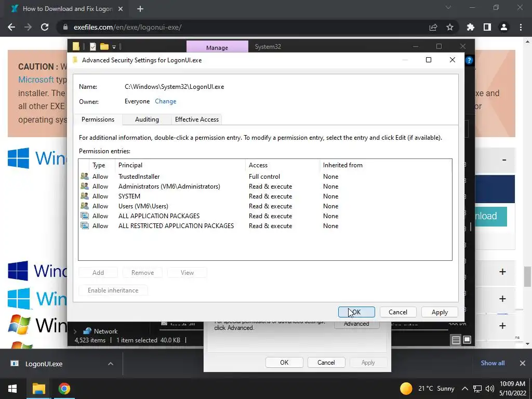The height and width of the screenshot is (399, 532).
Task: Open the Explorer quick access toolbar dropdown arrow
Action: coord(114,47)
